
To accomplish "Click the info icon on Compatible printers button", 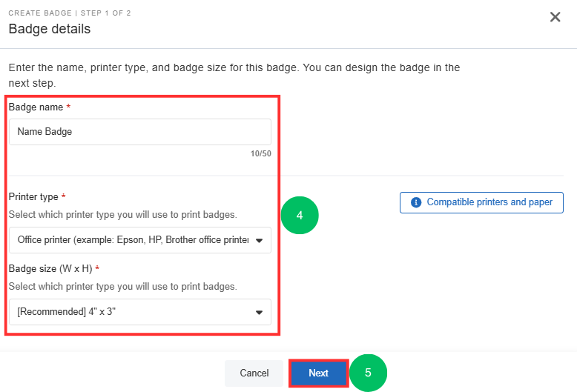I will pyautogui.click(x=416, y=202).
